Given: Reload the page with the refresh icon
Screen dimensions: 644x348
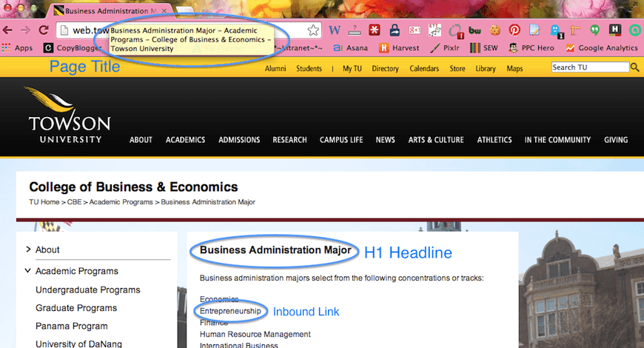Looking at the screenshot, I should (44, 30).
